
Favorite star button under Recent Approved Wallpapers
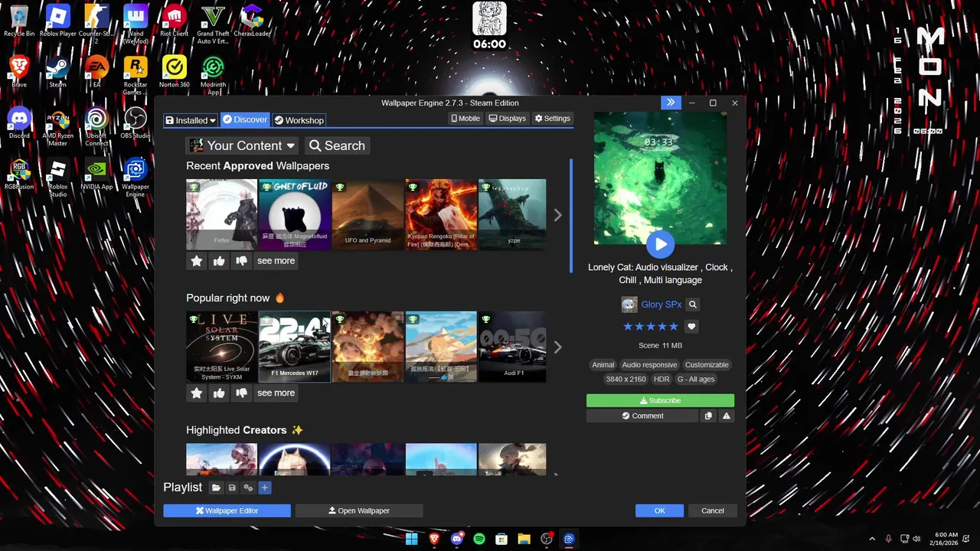[x=197, y=261]
